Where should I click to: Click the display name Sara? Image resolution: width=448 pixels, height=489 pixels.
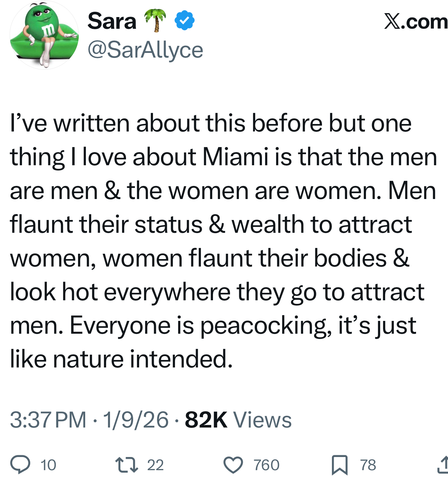112,21
